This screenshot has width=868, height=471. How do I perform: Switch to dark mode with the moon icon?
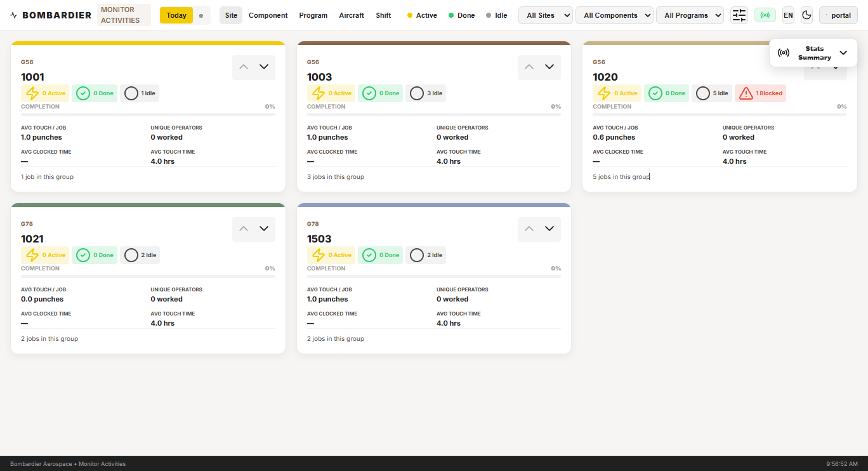(806, 15)
